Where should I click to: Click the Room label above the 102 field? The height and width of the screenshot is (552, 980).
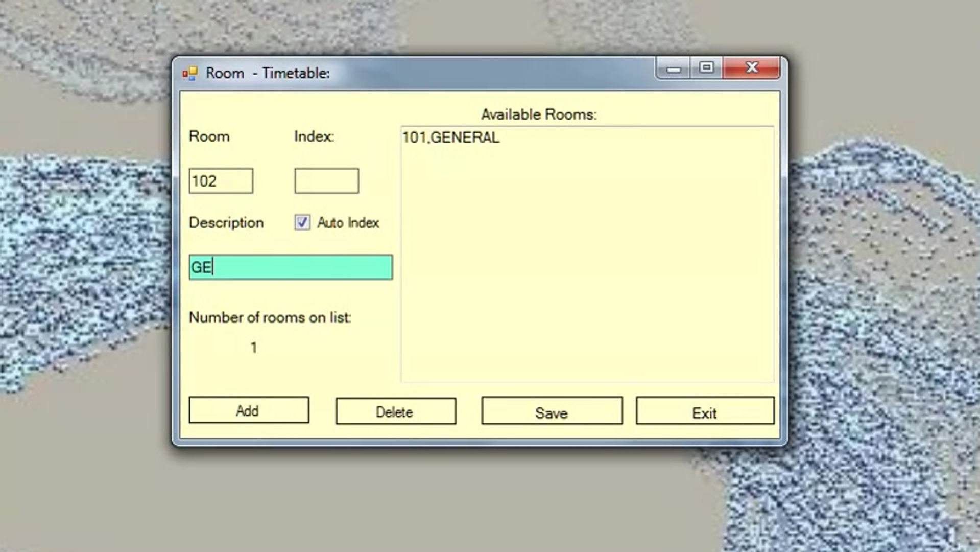point(209,136)
